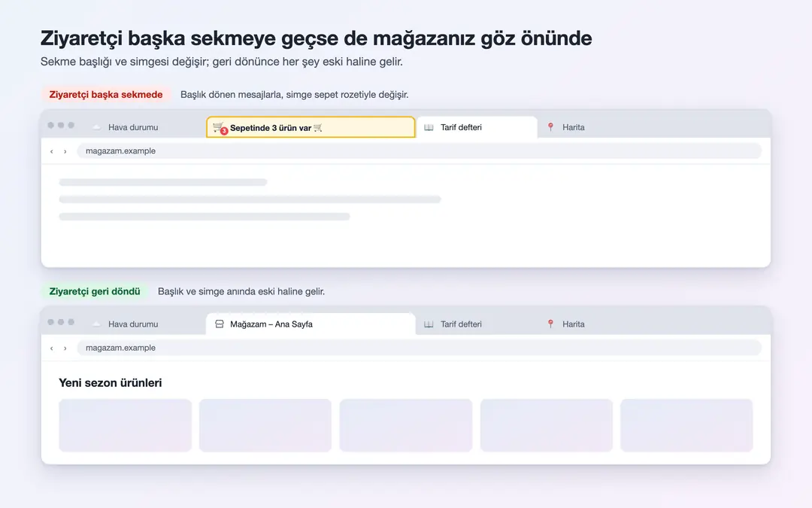Switch to Tarif defteri tab in the lower browser mockup
This screenshot has width=812, height=508.
477,324
